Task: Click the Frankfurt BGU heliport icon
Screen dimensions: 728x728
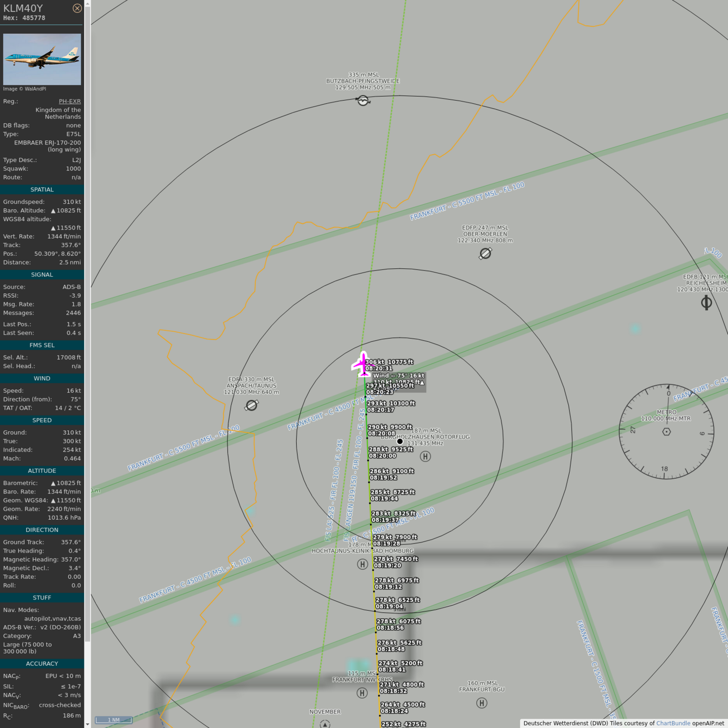Action: point(482,703)
